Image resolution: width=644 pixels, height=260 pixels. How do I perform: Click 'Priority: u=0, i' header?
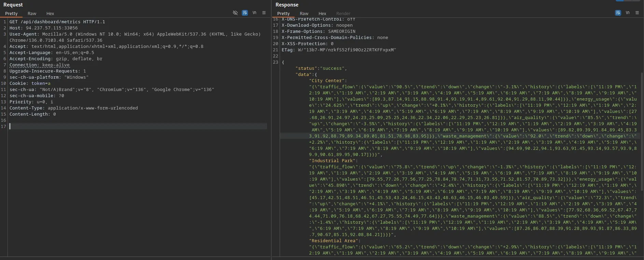tap(31, 102)
